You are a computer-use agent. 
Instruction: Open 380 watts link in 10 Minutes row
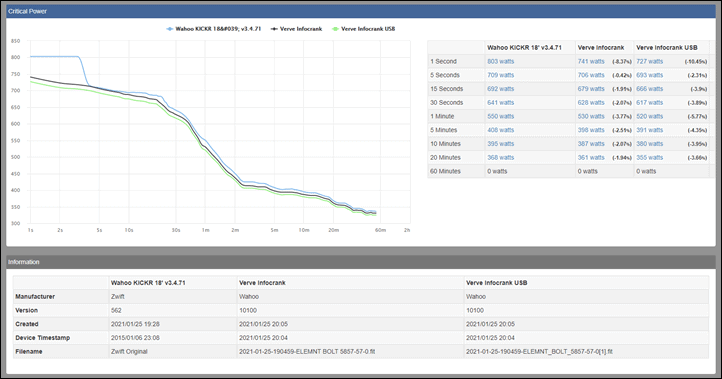[x=650, y=144]
